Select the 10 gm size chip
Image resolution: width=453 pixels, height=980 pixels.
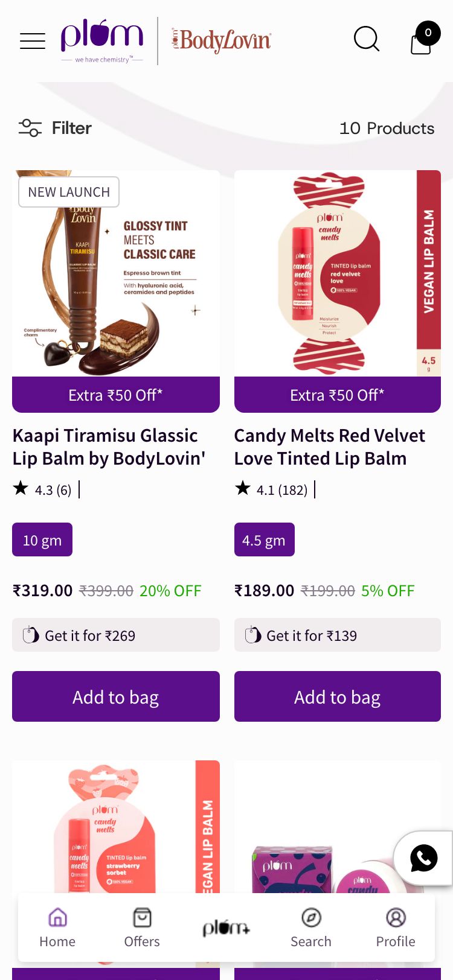(42, 539)
